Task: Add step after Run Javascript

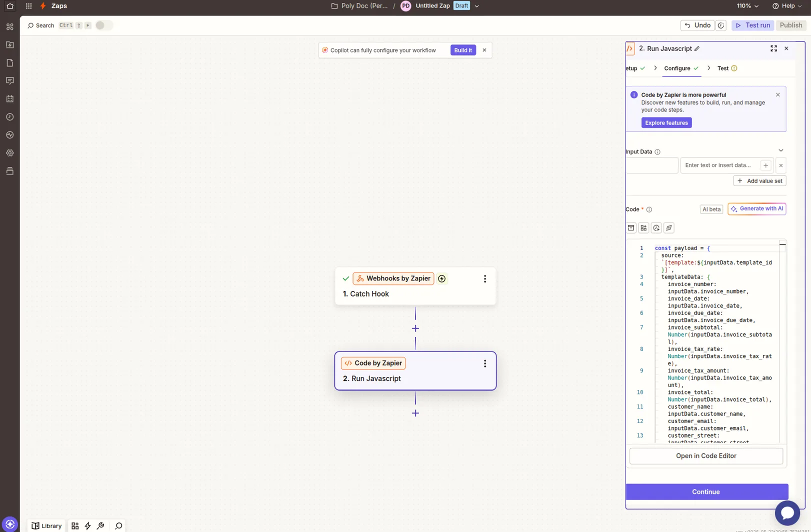Action: tap(415, 413)
